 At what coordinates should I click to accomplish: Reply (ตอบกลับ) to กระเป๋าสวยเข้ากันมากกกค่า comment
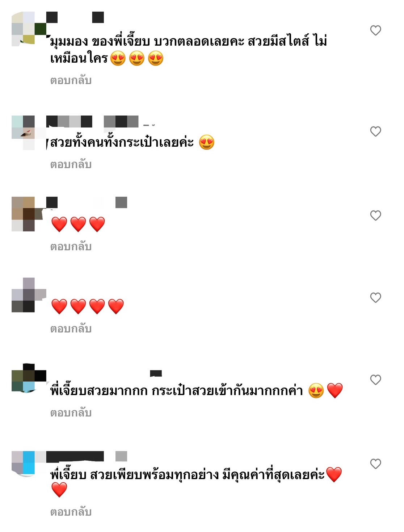[x=71, y=412]
